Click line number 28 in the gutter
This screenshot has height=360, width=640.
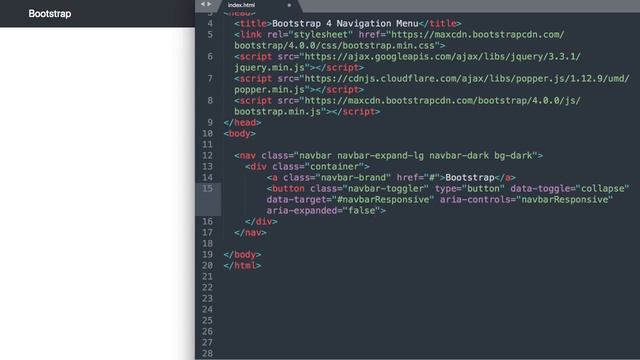tap(207, 353)
